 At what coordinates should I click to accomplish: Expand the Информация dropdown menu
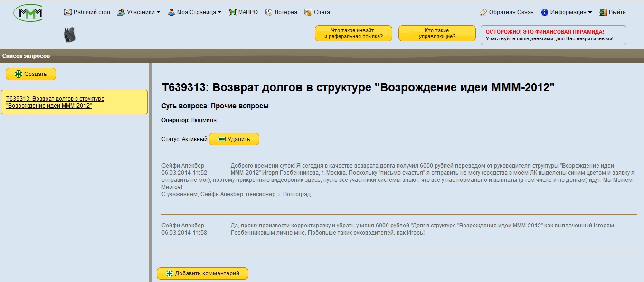[x=567, y=12]
